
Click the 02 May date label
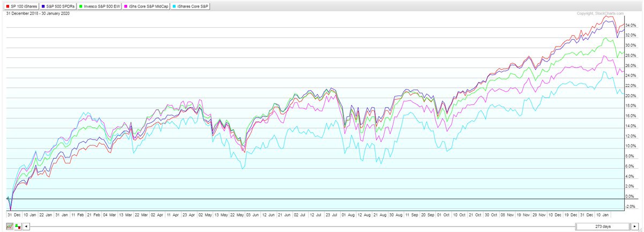204,214
